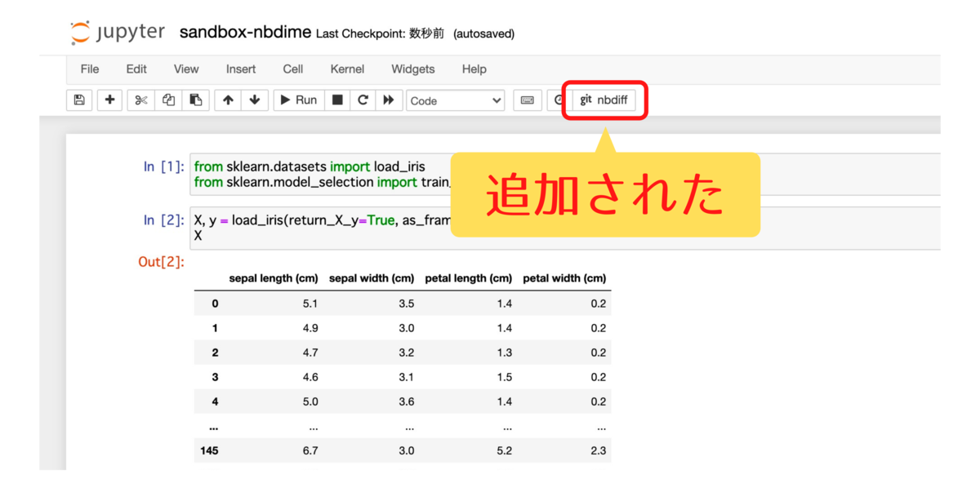Open the command palette keyboard icon
Image resolution: width=980 pixels, height=479 pixels.
pyautogui.click(x=527, y=100)
